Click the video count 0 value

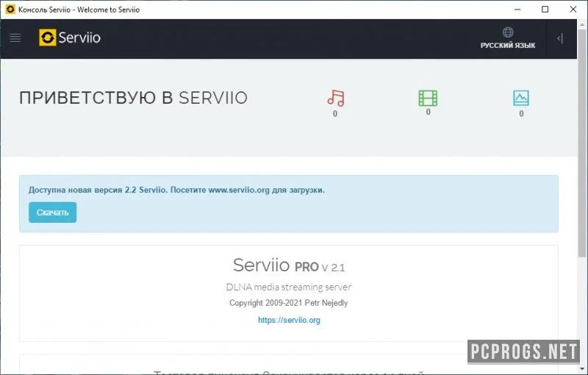point(428,112)
